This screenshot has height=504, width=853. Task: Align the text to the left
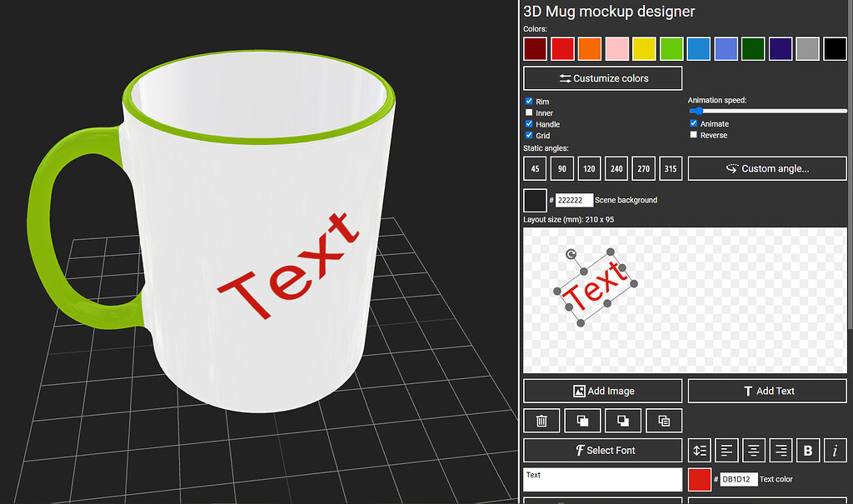726,450
